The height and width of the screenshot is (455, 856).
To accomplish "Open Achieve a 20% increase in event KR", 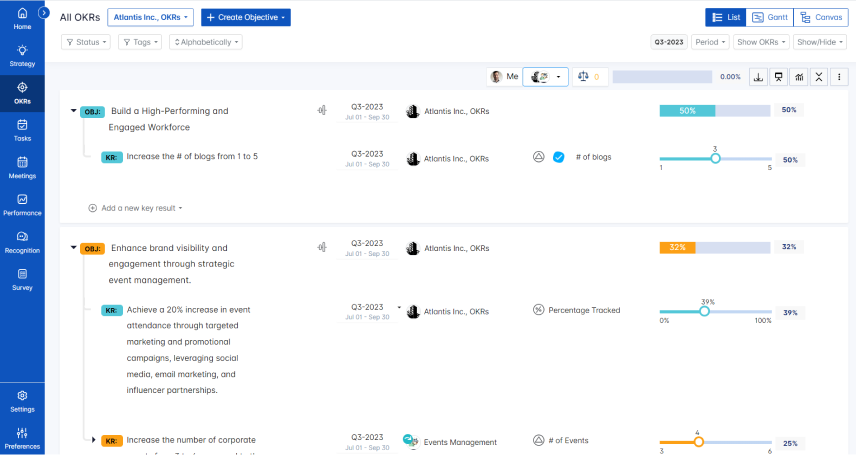I will pos(188,350).
